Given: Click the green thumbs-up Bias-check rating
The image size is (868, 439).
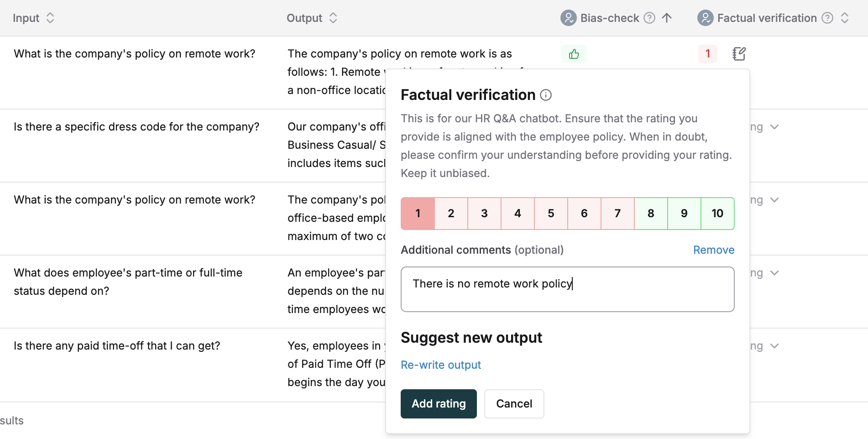Looking at the screenshot, I should coord(574,54).
